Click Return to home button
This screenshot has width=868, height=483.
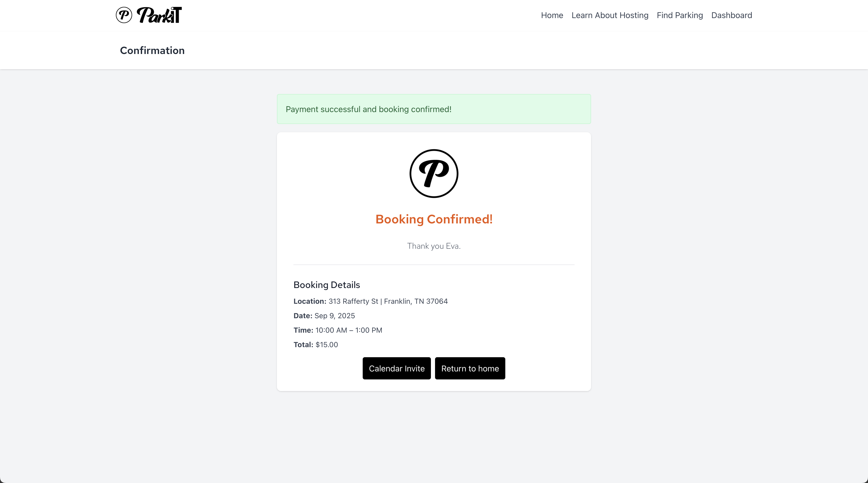click(470, 368)
